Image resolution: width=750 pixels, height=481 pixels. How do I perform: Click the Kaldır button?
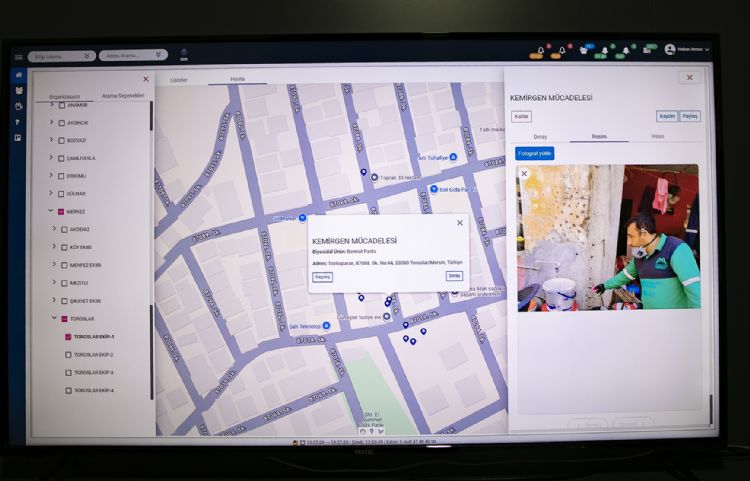[521, 116]
